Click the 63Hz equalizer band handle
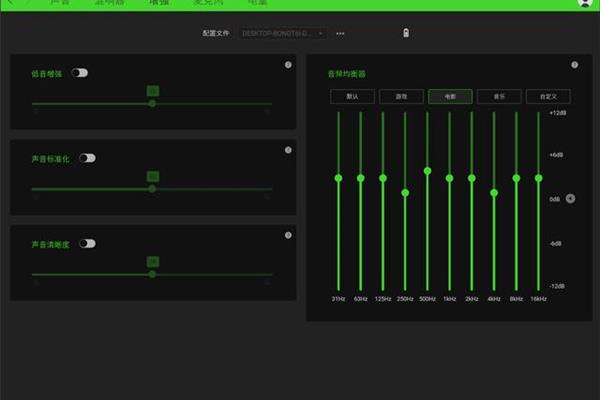The width and height of the screenshot is (600, 400). (360, 178)
